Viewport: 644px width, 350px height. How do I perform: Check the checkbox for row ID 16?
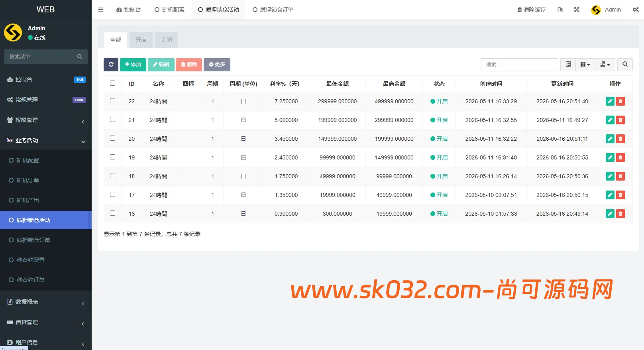coord(112,213)
